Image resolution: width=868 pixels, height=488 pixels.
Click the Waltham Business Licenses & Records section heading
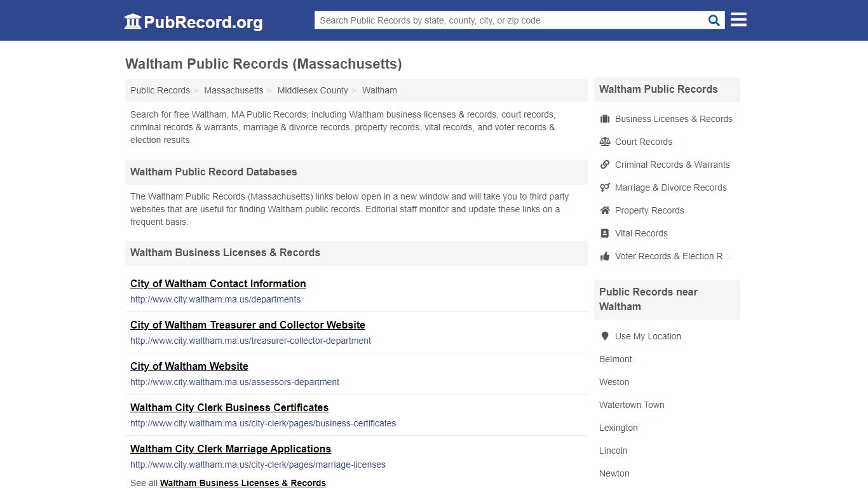click(x=225, y=252)
